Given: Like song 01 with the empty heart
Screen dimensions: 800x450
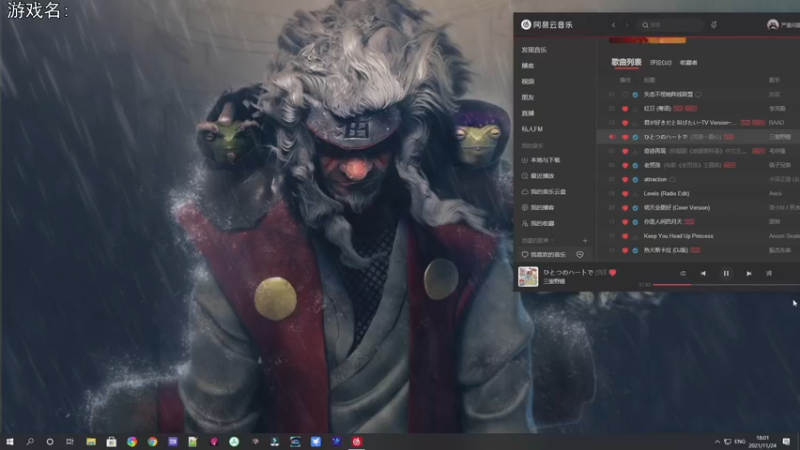Looking at the screenshot, I should click(x=625, y=94).
